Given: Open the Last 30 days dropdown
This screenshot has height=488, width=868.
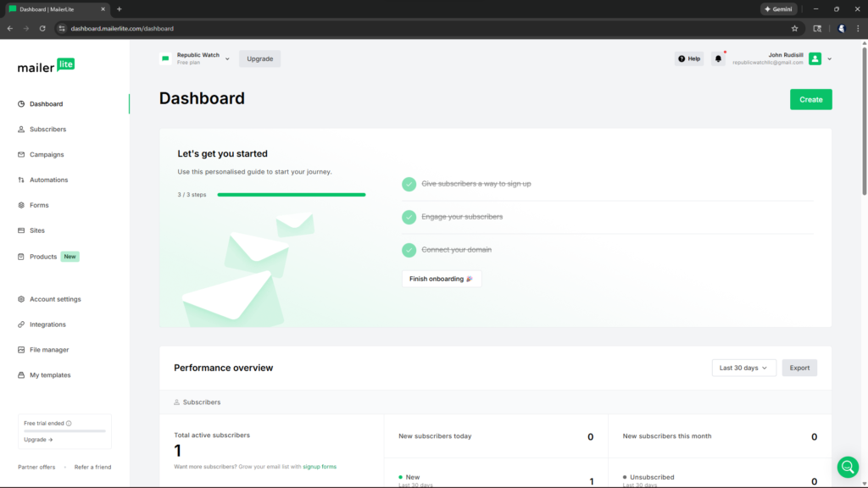Looking at the screenshot, I should tap(743, 368).
